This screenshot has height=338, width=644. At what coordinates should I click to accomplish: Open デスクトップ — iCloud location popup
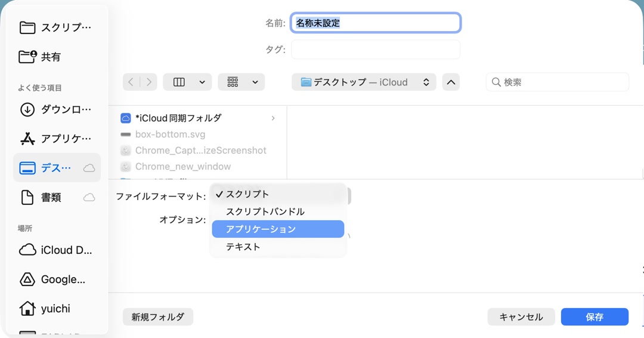click(364, 82)
